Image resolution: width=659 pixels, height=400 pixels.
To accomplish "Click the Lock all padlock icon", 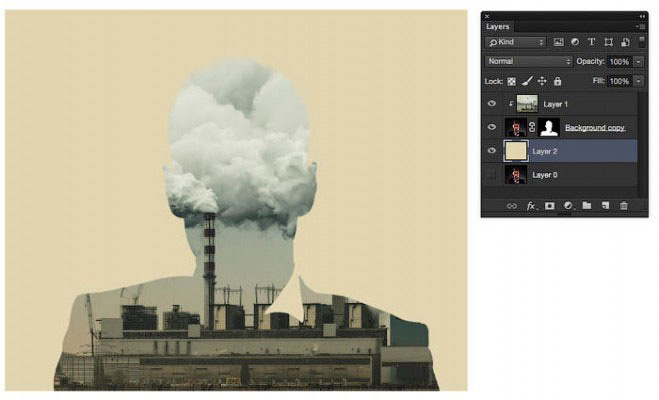I will pyautogui.click(x=557, y=81).
